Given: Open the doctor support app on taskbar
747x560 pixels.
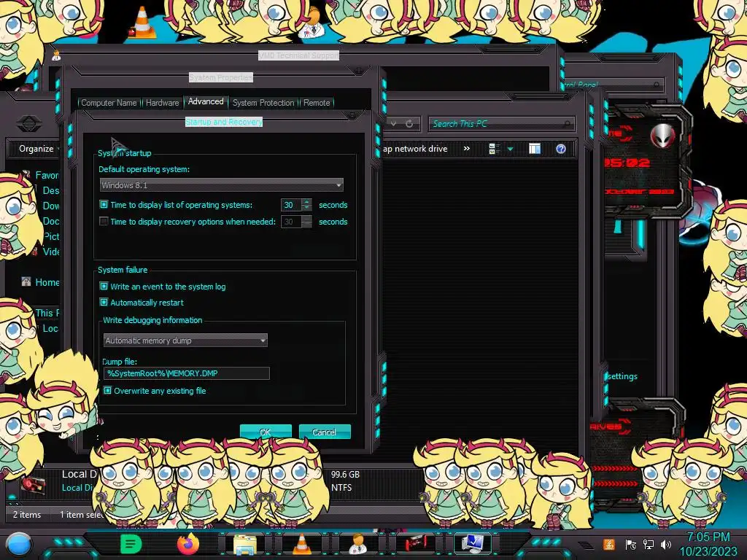Looking at the screenshot, I should 357,544.
